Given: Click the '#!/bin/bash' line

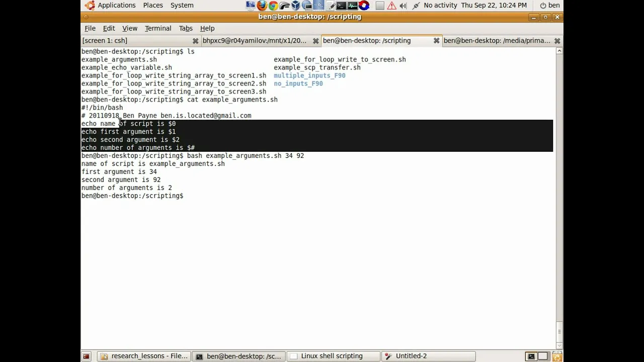Looking at the screenshot, I should [102, 108].
